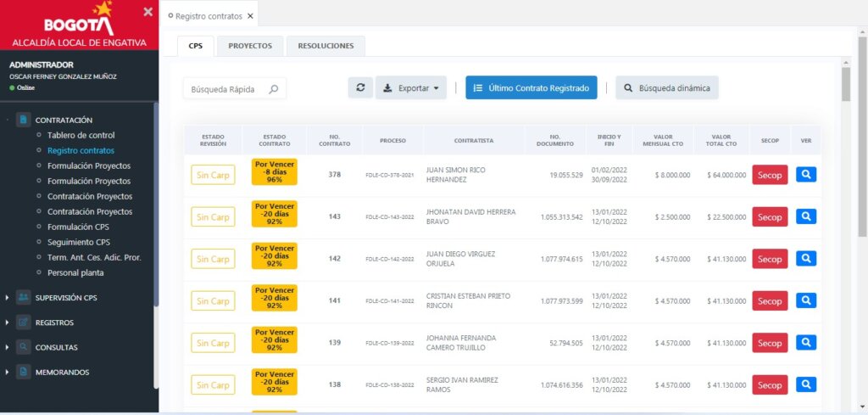Click the SUPERVISIÓN CPS people icon

(x=23, y=298)
